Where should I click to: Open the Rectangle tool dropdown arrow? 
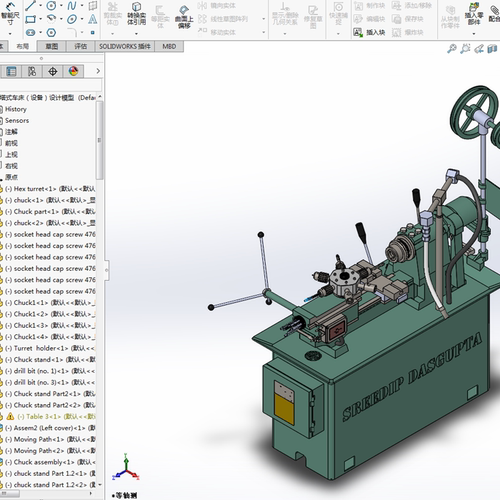[x=40, y=19]
